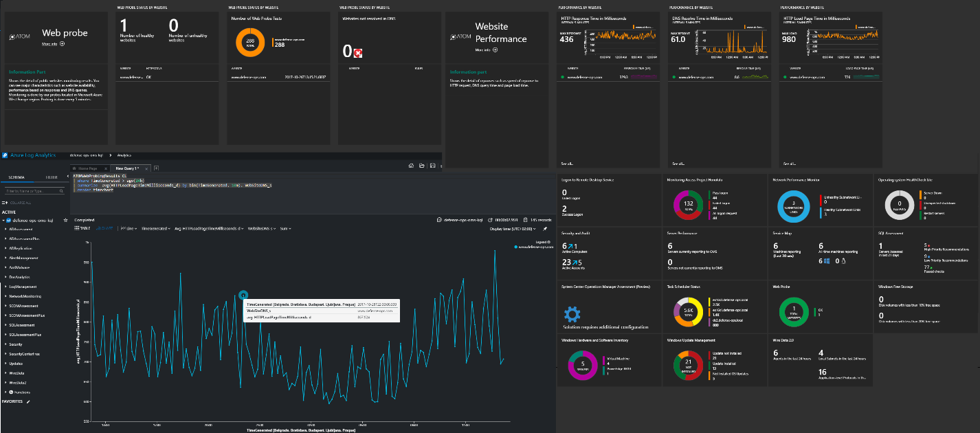The height and width of the screenshot is (433, 980).
Task: Open the Line chart type dropdown
Action: click(x=129, y=228)
